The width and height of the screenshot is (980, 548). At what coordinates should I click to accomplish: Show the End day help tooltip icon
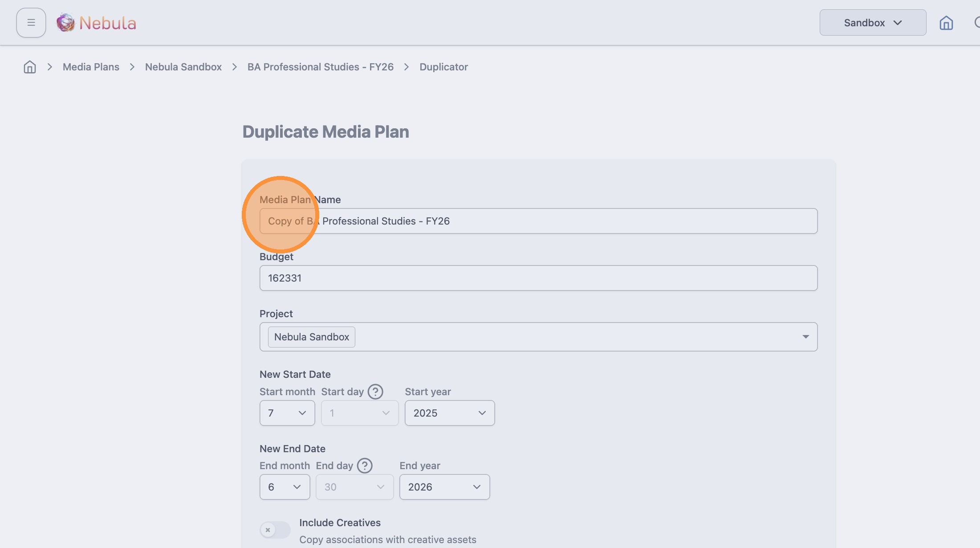pos(365,466)
